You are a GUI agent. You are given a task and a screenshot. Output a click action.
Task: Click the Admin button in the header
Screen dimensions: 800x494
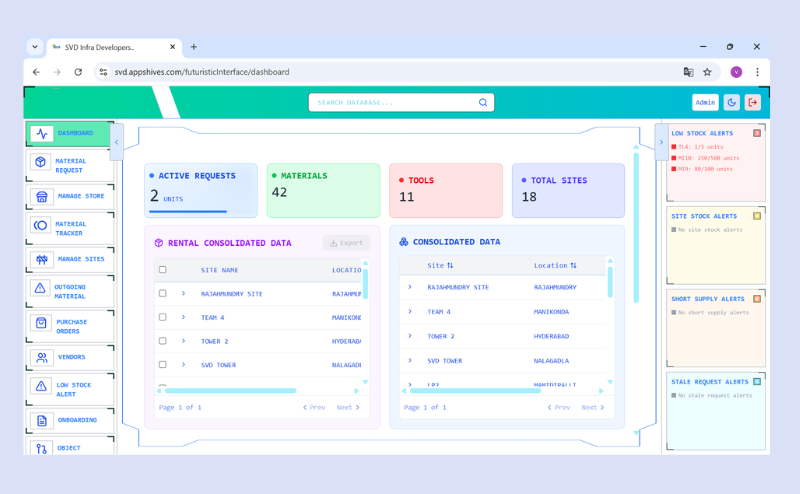pos(705,102)
